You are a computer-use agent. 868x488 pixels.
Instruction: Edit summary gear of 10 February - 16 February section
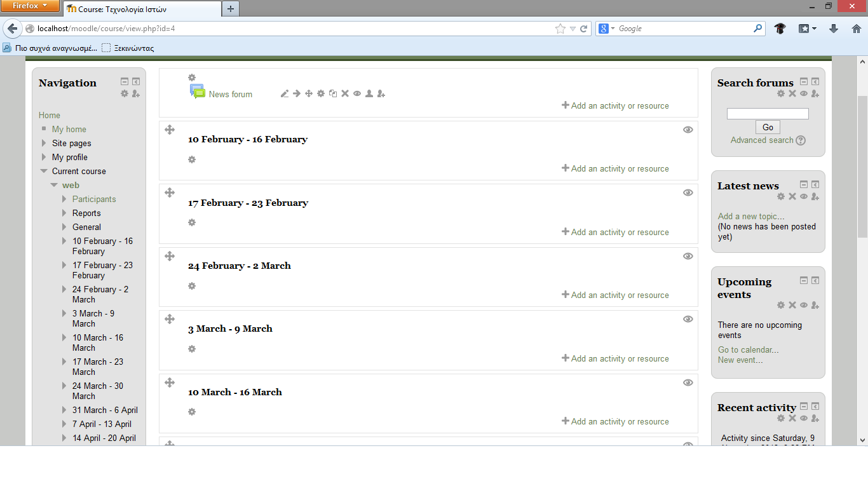[192, 159]
